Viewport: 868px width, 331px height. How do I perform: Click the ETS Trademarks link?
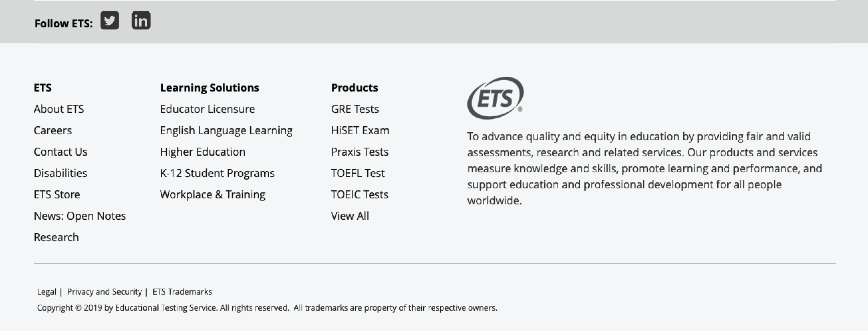(x=182, y=292)
